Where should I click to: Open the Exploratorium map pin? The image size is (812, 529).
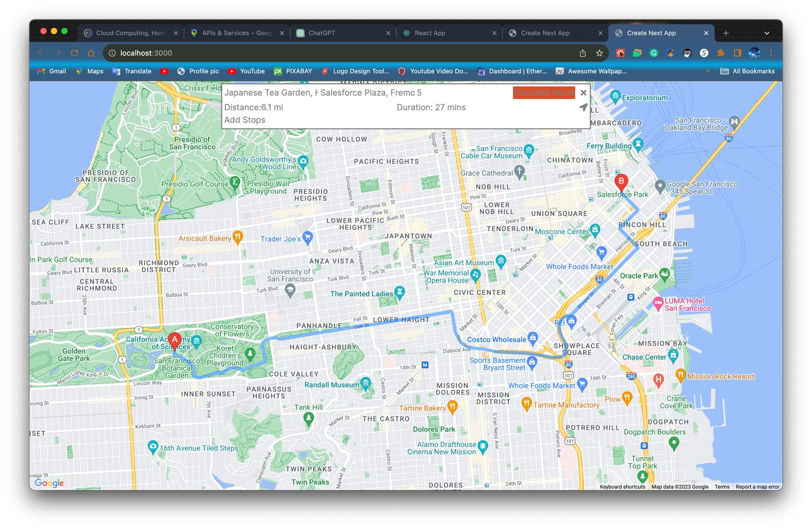tap(616, 96)
